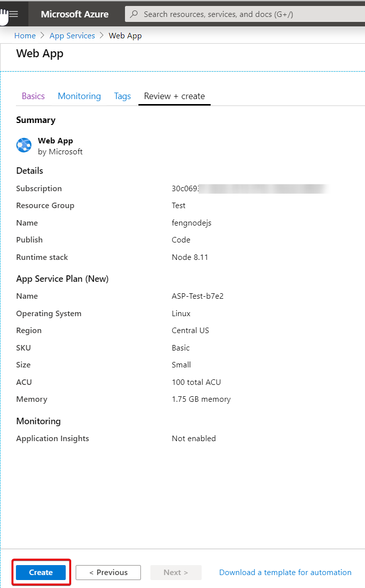Switch to the Monitoring tab
The image size is (365, 588).
pyautogui.click(x=79, y=96)
